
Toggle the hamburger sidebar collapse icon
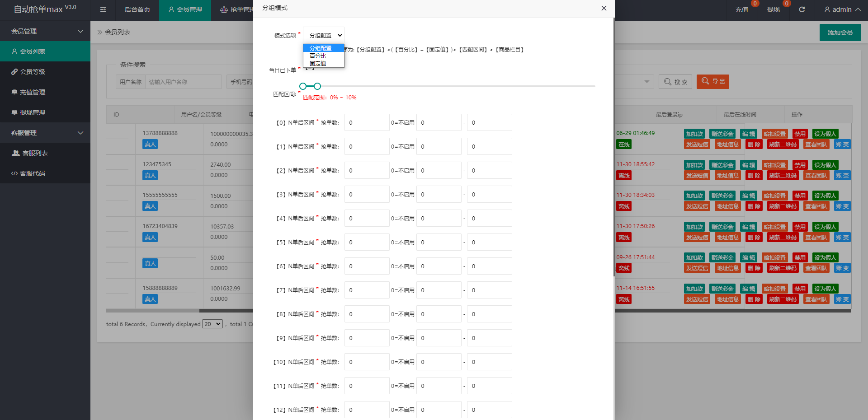pos(103,9)
